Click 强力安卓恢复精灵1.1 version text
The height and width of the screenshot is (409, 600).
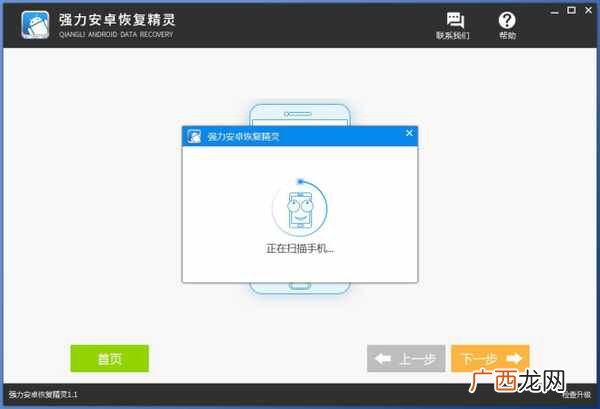[43, 394]
